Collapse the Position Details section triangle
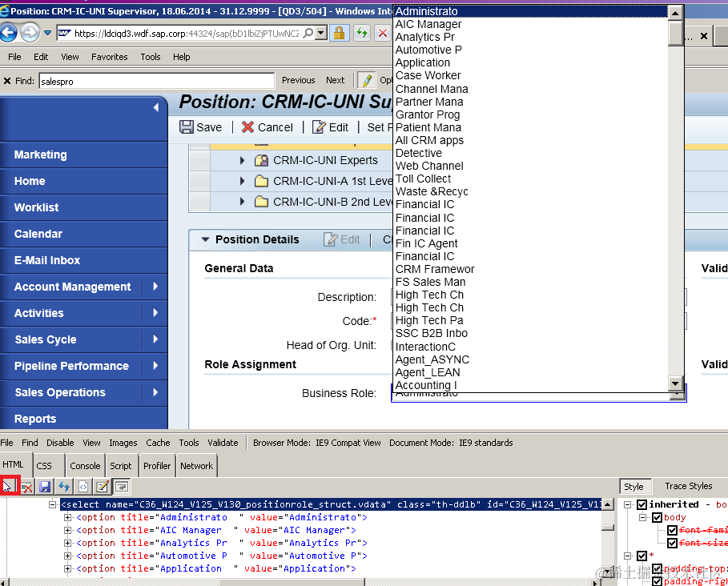The height and width of the screenshot is (586, 728). 205,239
